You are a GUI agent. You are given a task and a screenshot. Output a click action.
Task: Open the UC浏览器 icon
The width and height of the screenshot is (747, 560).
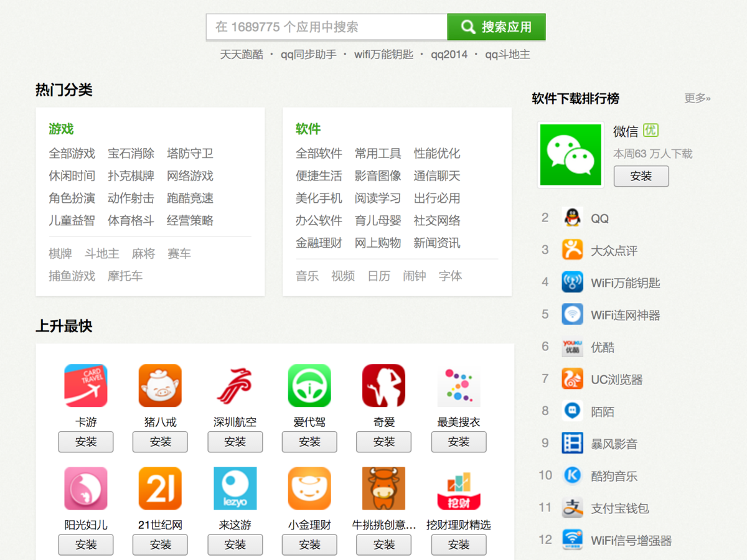(x=572, y=379)
